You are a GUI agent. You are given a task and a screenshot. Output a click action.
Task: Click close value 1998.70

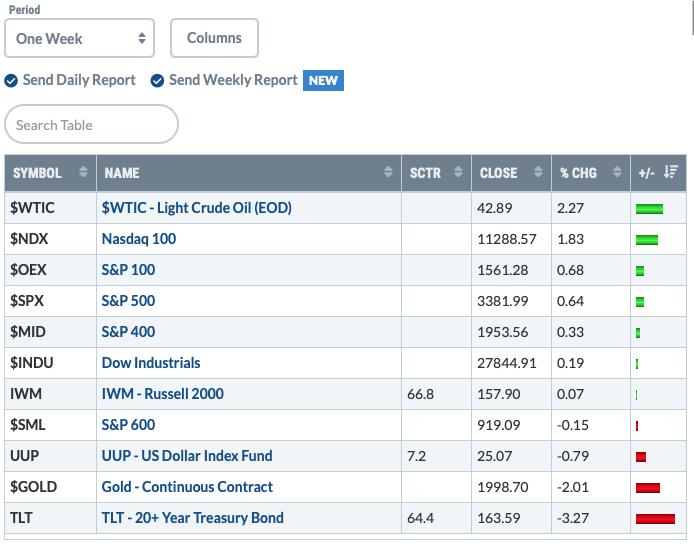coord(502,487)
